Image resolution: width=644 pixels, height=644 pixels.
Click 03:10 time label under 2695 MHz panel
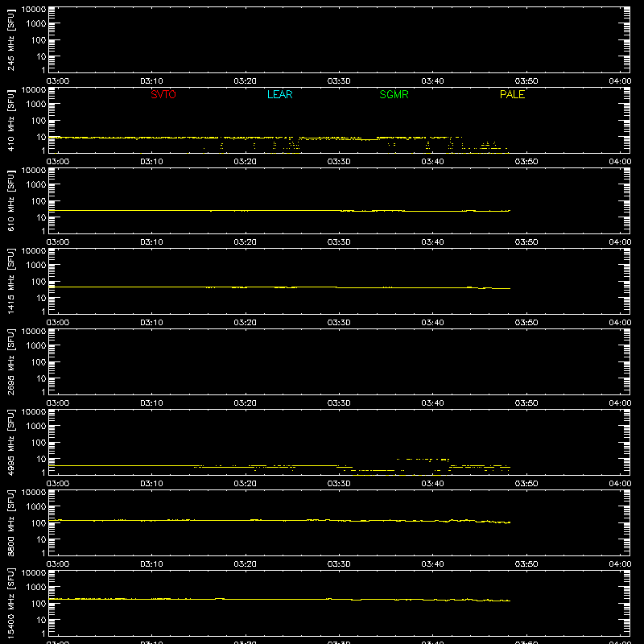[151, 403]
